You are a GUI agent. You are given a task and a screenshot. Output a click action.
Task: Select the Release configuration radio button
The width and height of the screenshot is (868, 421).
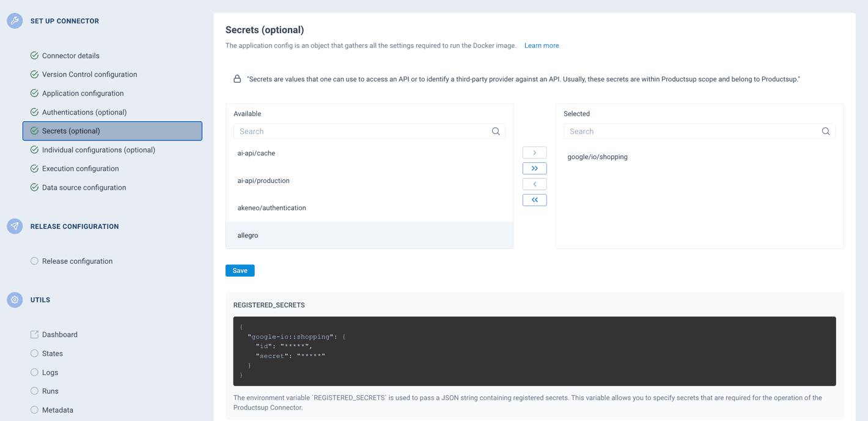(34, 261)
